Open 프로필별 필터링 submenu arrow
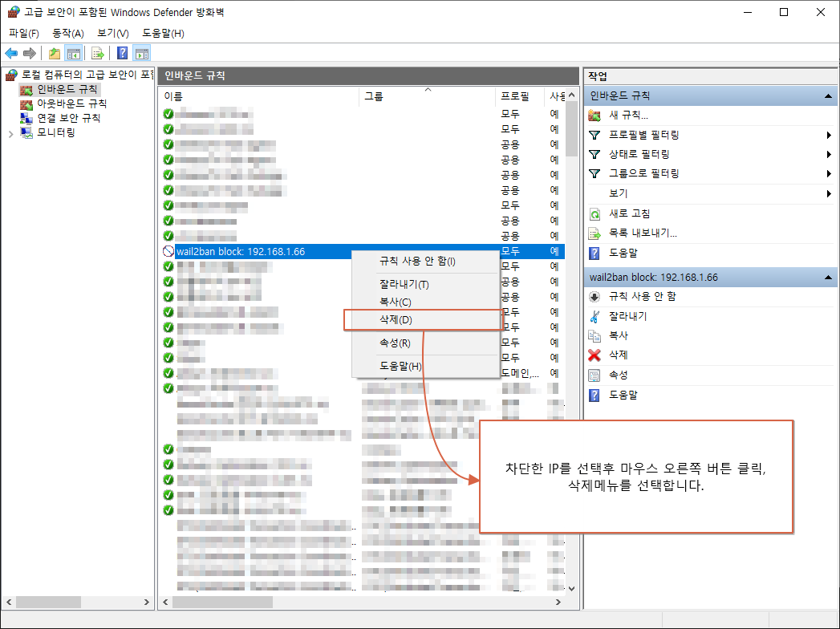840x629 pixels. [x=829, y=135]
